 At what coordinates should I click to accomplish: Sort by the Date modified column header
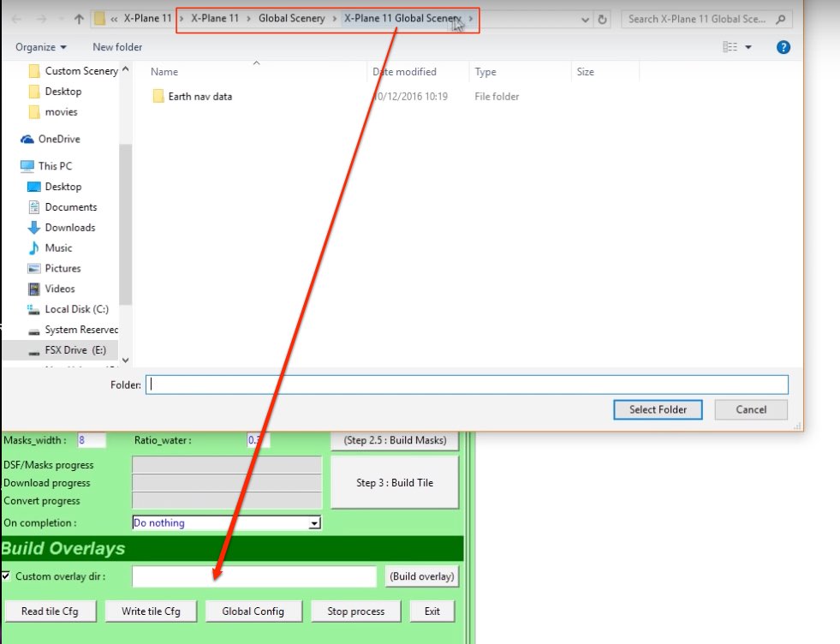(x=406, y=72)
